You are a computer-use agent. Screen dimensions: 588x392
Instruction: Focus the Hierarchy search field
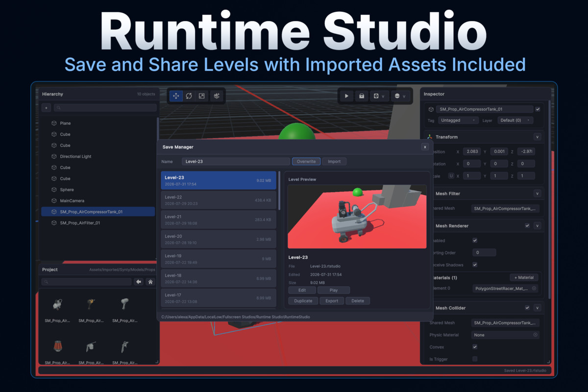[105, 108]
